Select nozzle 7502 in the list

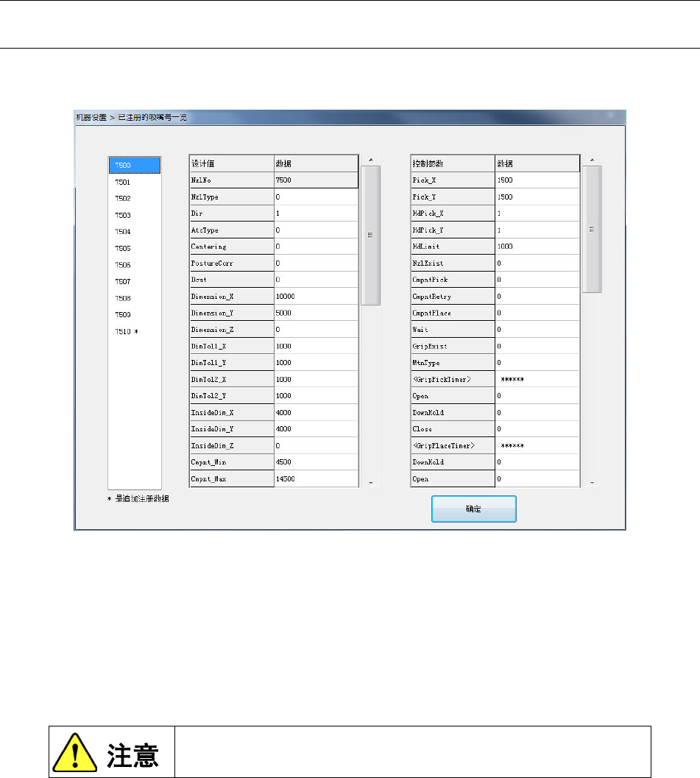point(135,199)
